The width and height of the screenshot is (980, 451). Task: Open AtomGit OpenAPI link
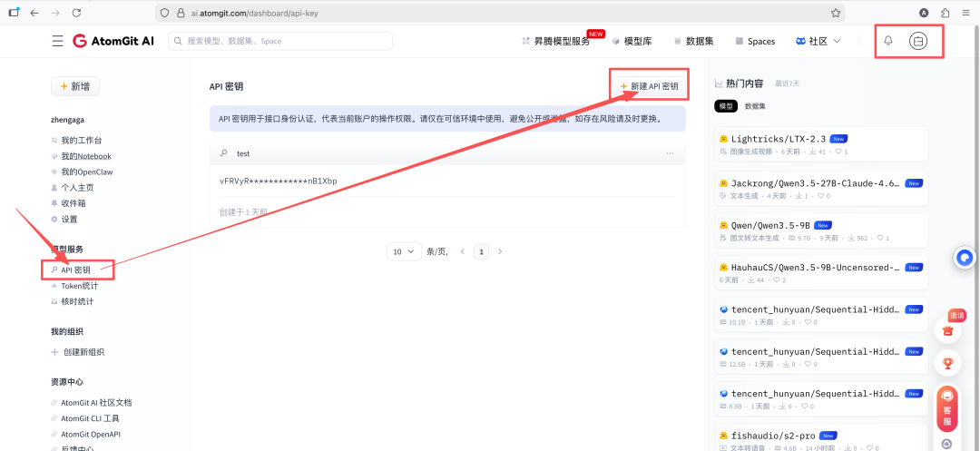point(85,434)
